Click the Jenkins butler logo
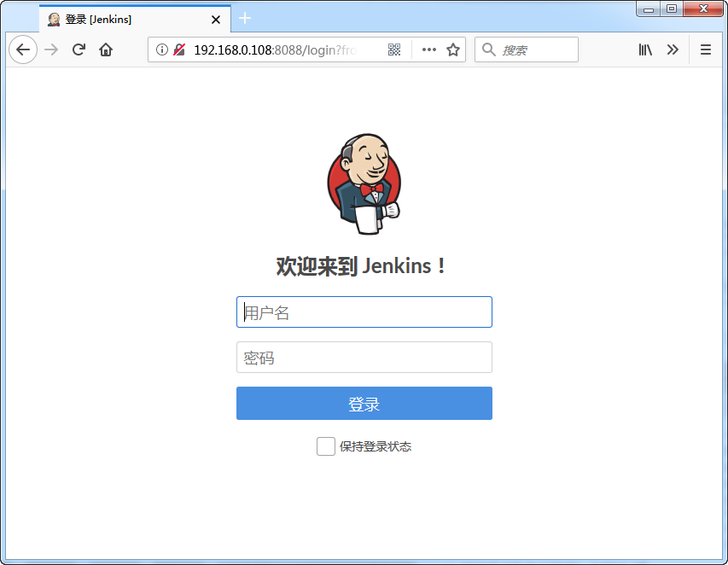 (364, 183)
